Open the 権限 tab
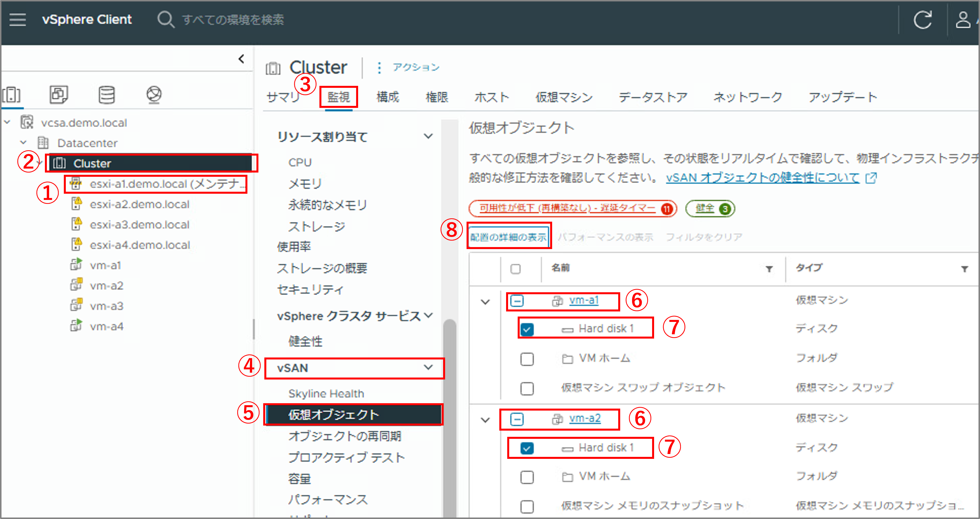Viewport: 980px width, 519px height. pyautogui.click(x=437, y=97)
